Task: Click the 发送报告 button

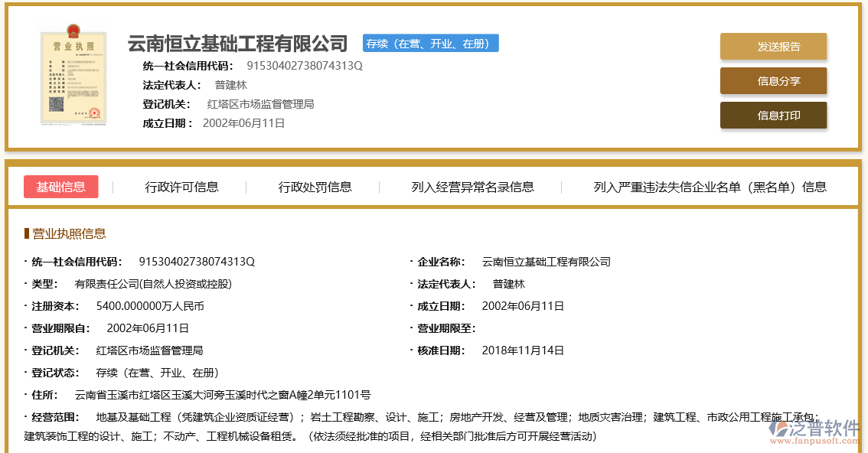Action: click(x=773, y=47)
